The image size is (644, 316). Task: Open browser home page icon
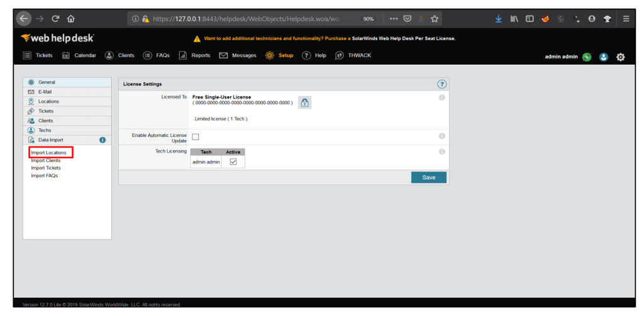(71, 18)
